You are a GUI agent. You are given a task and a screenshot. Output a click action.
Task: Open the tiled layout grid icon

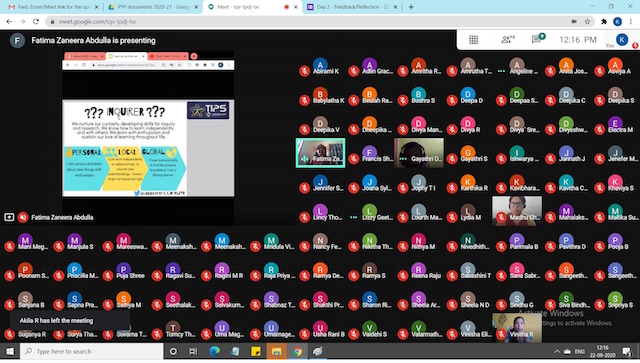point(473,40)
